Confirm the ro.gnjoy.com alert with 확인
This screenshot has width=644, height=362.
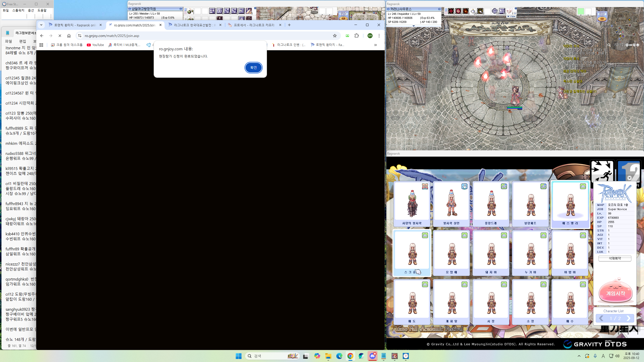point(253,68)
